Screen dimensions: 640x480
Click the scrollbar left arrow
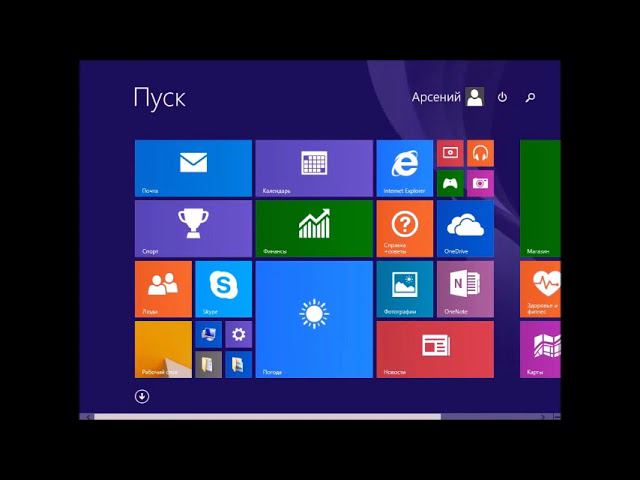click(89, 416)
